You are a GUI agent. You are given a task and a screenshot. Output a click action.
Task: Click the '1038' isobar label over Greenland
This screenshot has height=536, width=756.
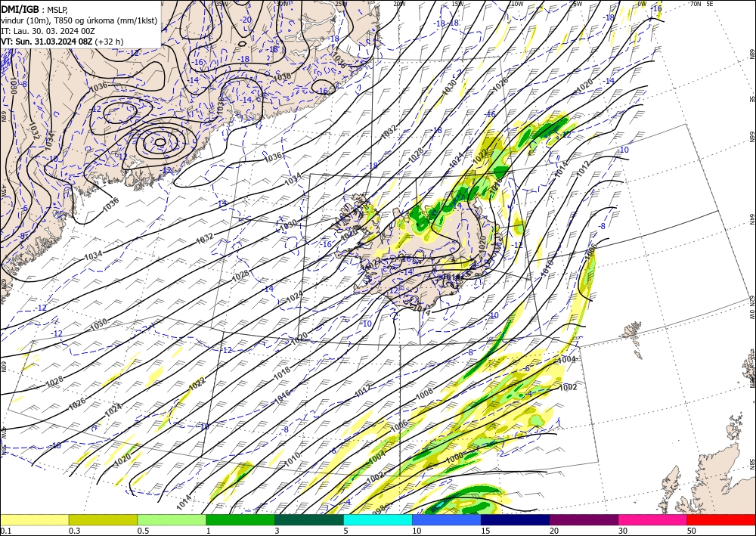point(282,76)
